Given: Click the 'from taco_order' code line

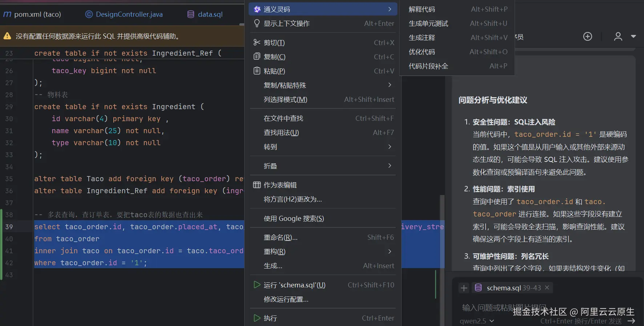Looking at the screenshot, I should [67, 239].
